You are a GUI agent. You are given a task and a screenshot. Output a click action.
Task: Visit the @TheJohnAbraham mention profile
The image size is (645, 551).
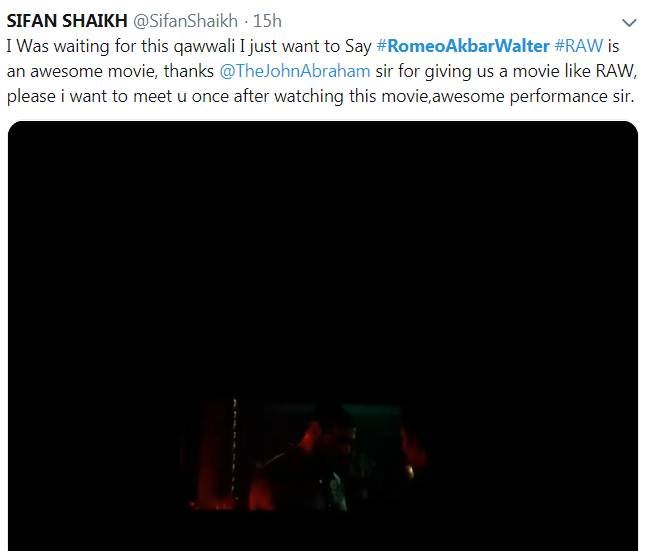[295, 71]
